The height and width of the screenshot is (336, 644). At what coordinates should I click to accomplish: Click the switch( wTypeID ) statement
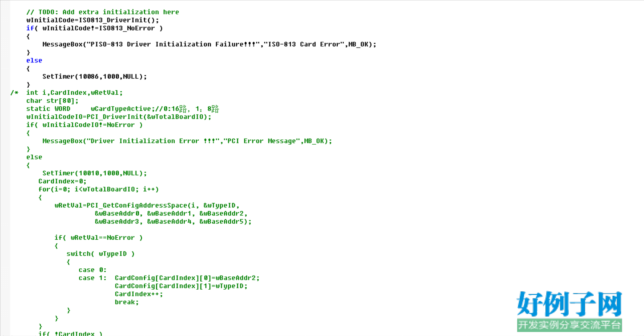pos(101,254)
